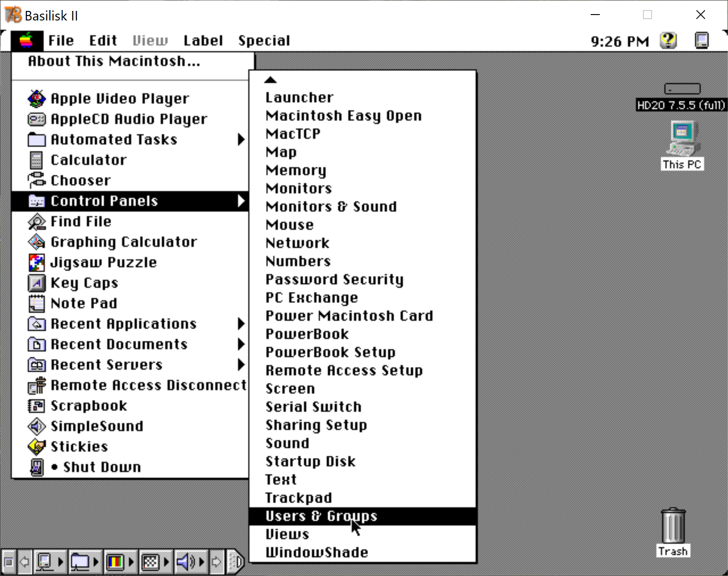Click the 9:26 PM menu bar clock
Viewport: 728px width, 576px height.
click(x=620, y=41)
